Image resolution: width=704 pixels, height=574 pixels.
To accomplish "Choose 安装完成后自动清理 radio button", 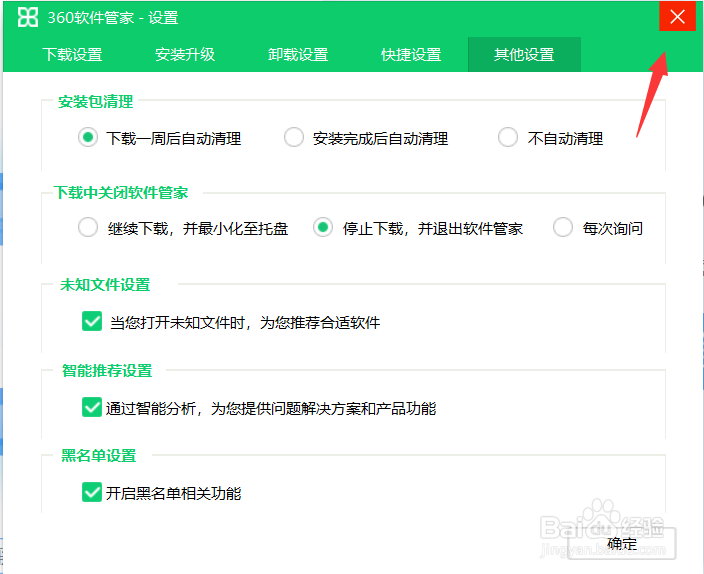I will coord(294,137).
